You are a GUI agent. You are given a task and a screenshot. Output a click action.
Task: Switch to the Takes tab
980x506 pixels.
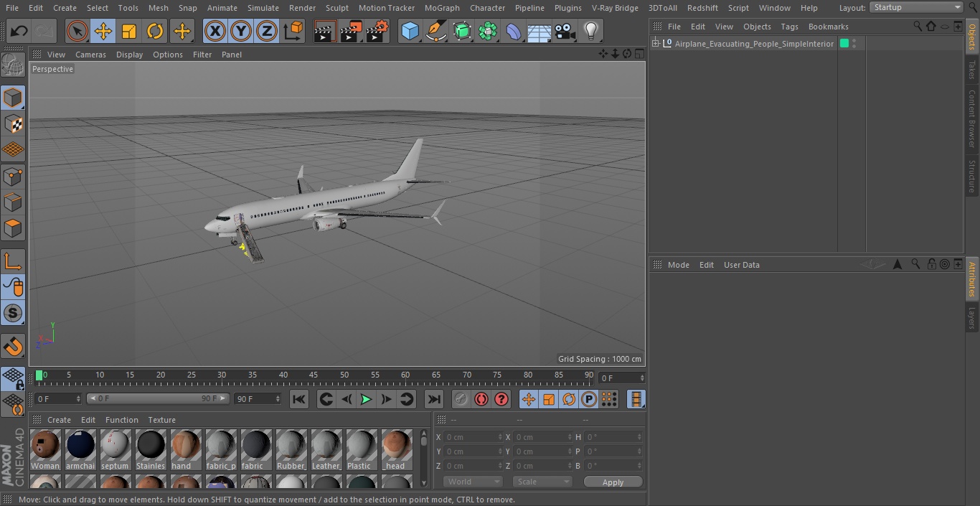point(972,70)
